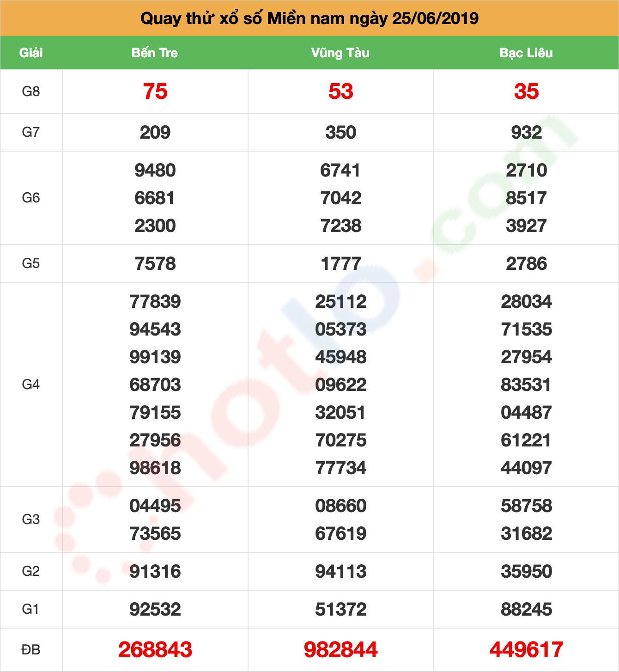
Task: Select the G2 number 91316
Action: coord(155,572)
